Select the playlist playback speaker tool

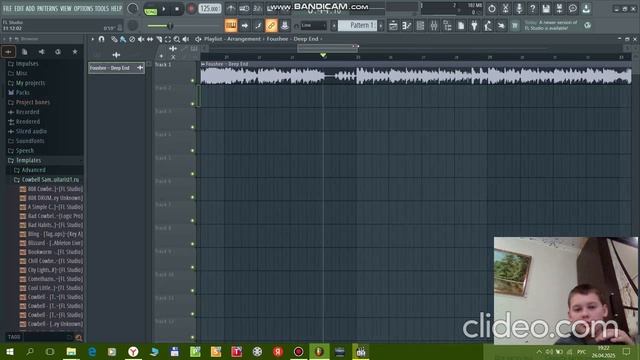186,39
